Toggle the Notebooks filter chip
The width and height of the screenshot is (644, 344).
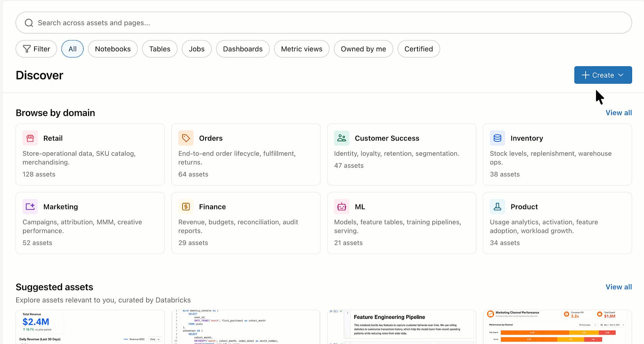click(x=113, y=49)
